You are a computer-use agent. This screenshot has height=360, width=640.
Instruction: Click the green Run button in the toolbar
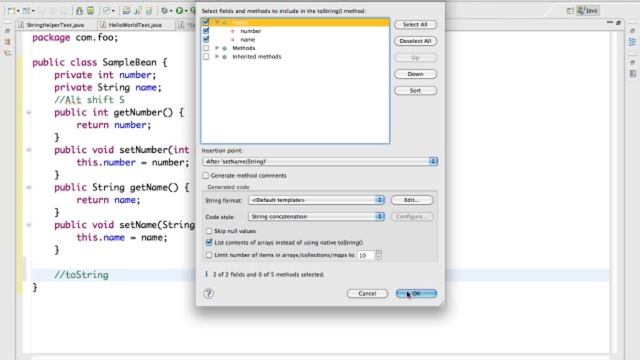(x=179, y=11)
